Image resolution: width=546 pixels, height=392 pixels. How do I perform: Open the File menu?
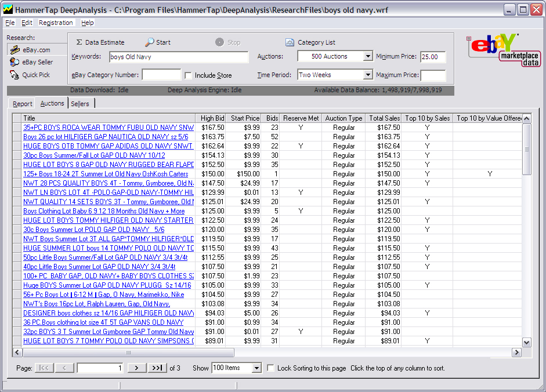click(10, 23)
